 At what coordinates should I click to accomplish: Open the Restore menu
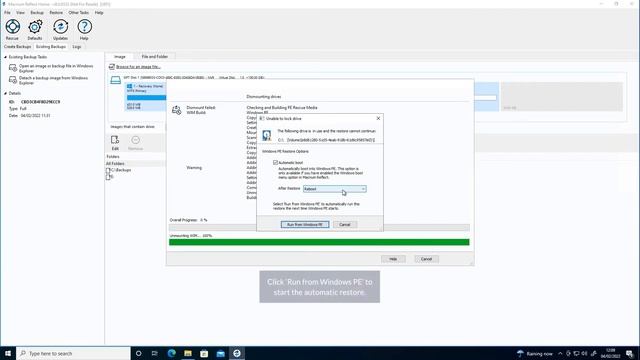pyautogui.click(x=56, y=13)
